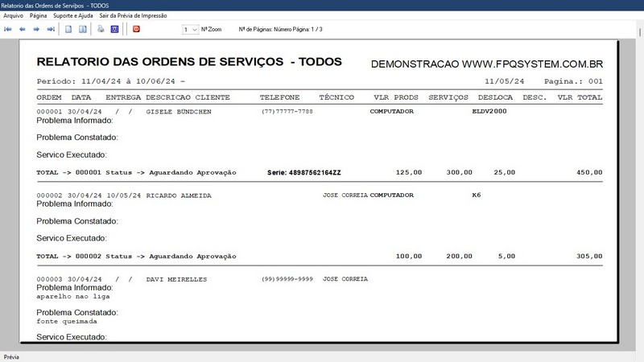Click the K6 model text
Viewport: 644px width, 362px height.
[477, 195]
